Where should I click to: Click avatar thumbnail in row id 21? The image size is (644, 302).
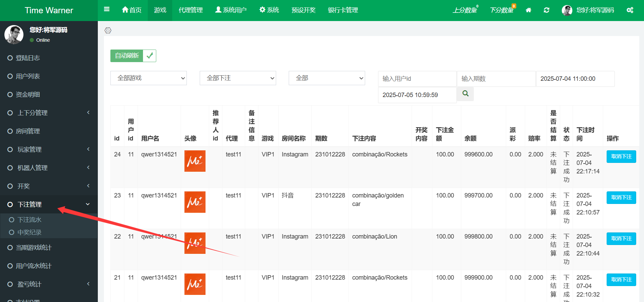(x=195, y=284)
